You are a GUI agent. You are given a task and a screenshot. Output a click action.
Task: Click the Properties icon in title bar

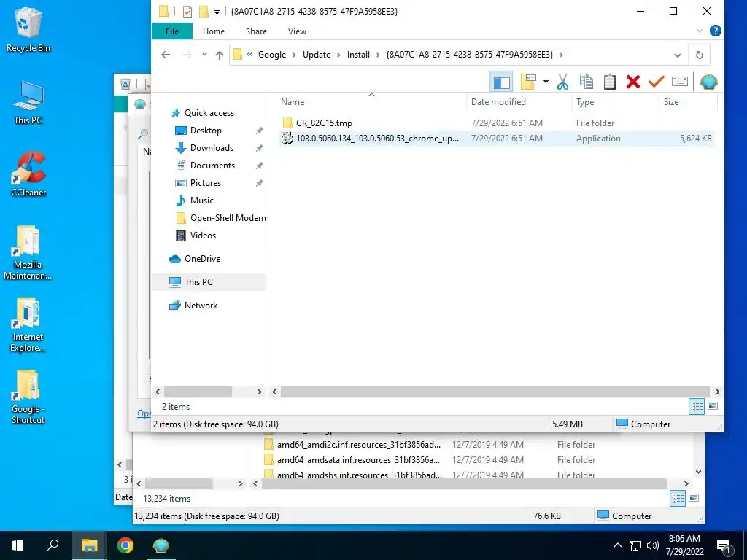pyautogui.click(x=187, y=11)
